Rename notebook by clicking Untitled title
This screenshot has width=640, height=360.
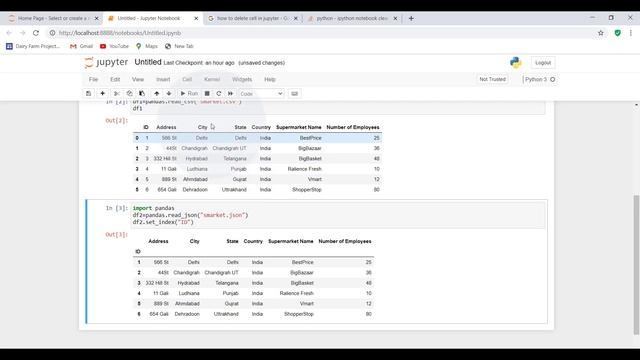(148, 62)
